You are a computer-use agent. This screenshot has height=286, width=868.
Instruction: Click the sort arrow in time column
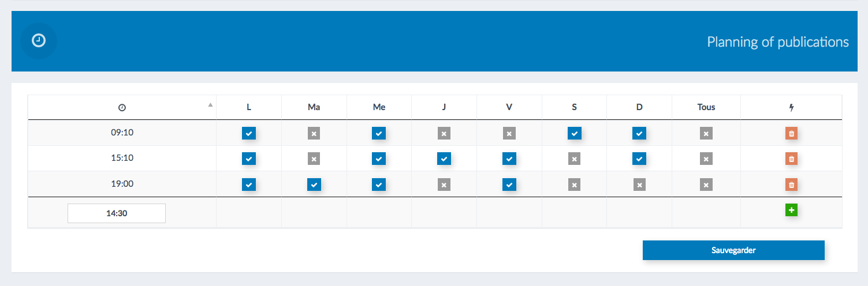coord(210,105)
